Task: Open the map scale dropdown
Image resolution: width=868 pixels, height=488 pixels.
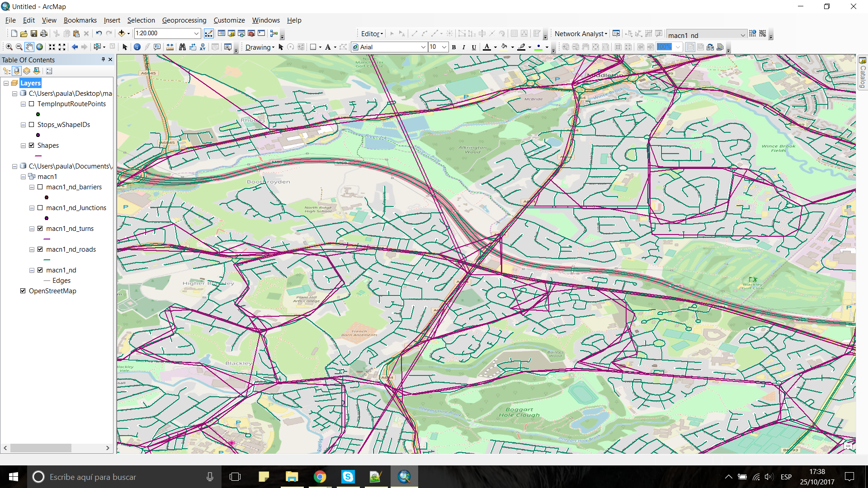Action: 196,33
